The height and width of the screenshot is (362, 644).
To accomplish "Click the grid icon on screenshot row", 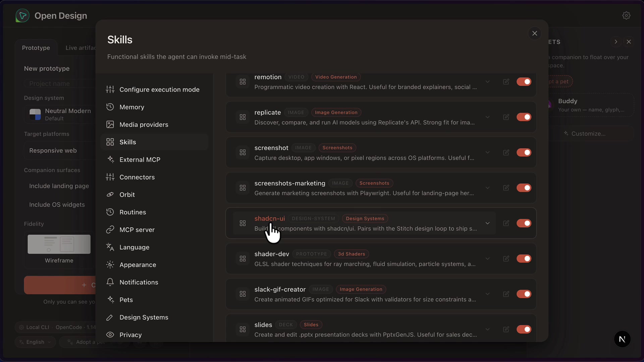I will click(x=243, y=153).
